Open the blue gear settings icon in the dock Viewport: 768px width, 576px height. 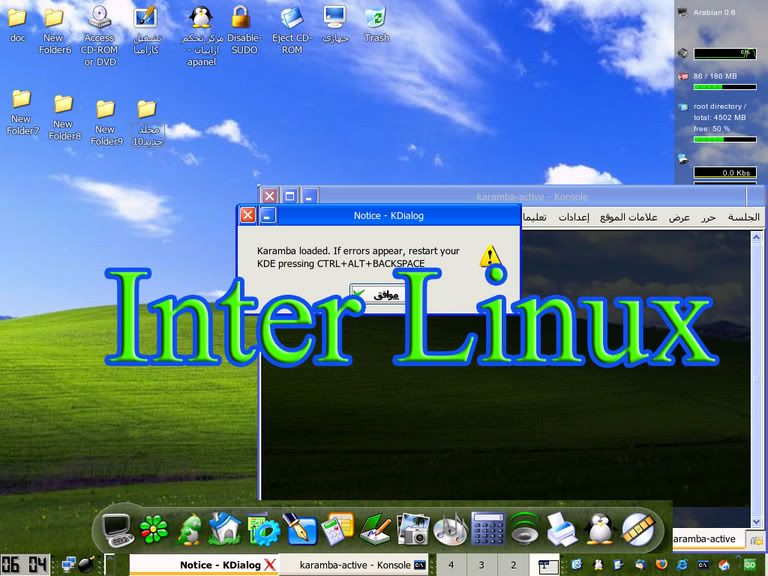264,529
